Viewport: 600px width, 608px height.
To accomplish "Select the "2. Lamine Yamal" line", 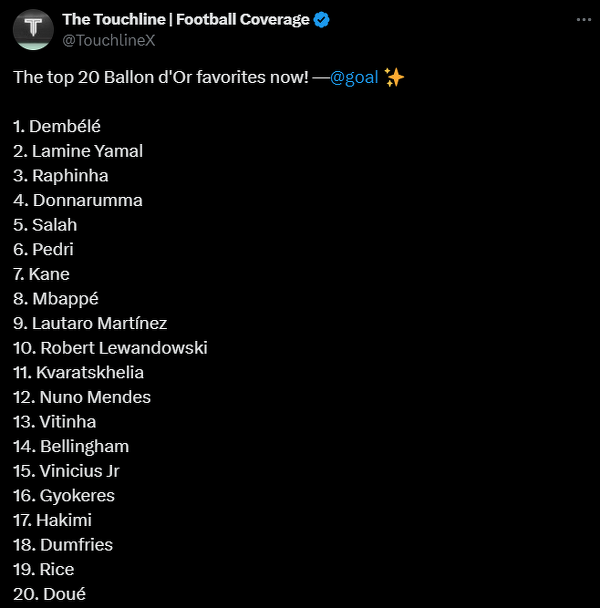I will pos(78,151).
